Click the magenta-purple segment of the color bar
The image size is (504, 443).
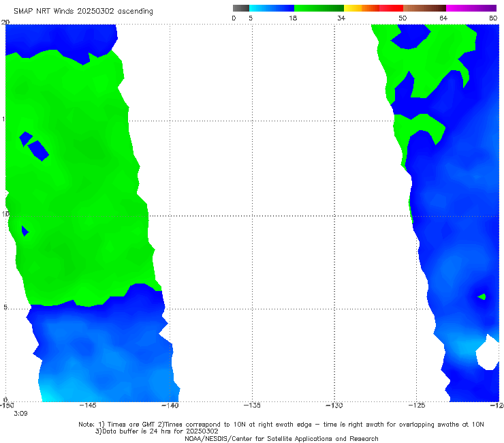pyautogui.click(x=471, y=8)
